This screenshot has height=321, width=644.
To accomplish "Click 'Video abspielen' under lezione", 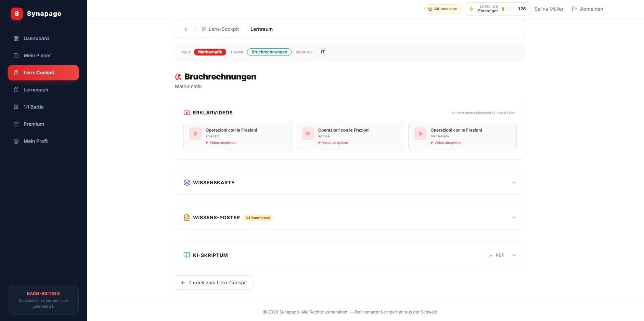I will (x=333, y=143).
